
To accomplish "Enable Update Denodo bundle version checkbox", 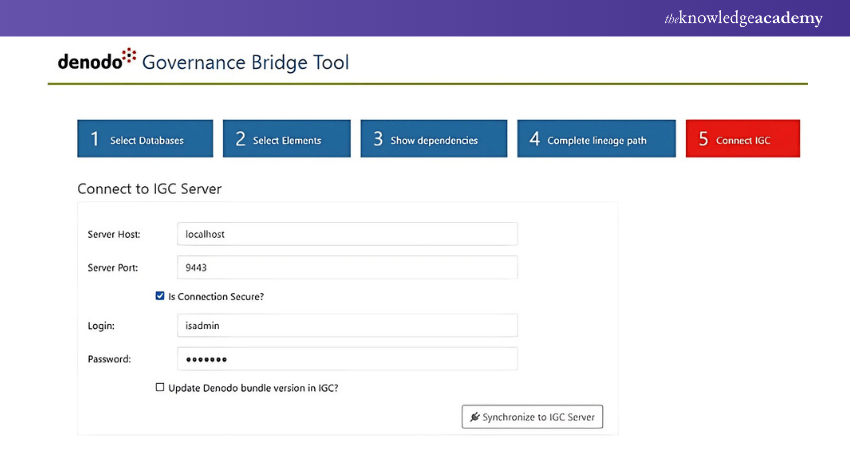I will [160, 387].
